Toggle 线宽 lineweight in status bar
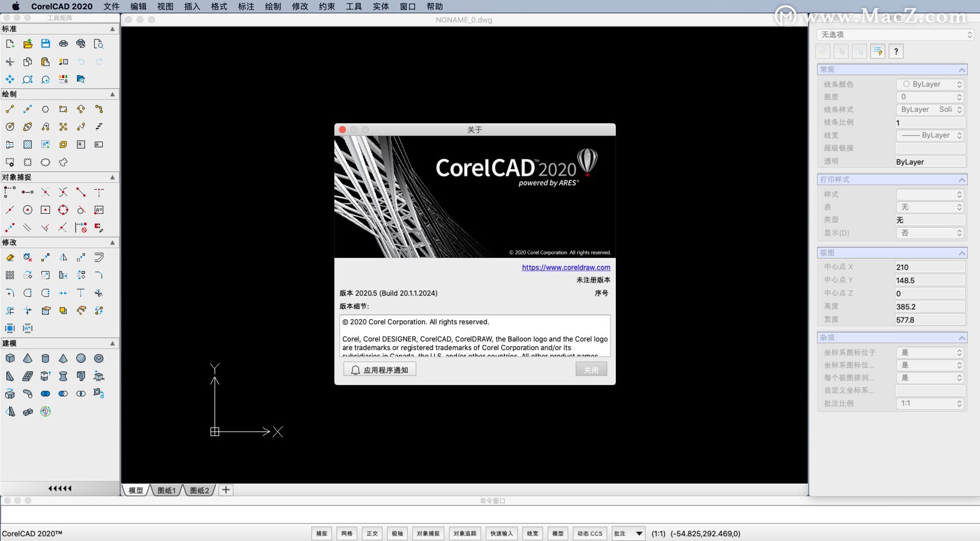 pyautogui.click(x=533, y=534)
